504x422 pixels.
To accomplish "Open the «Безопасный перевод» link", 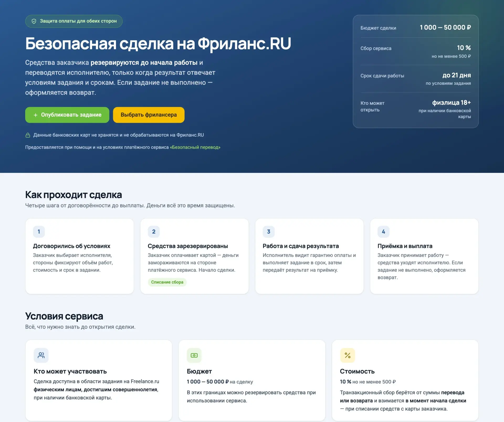I will [x=195, y=147].
